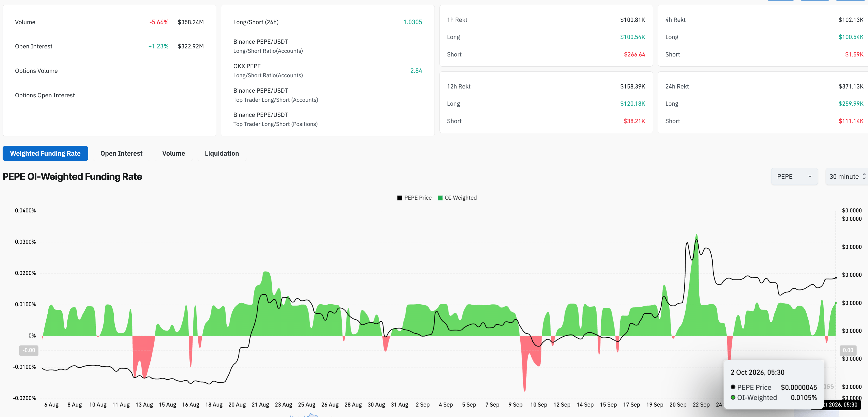This screenshot has width=868, height=417.
Task: Click the 1h Rekt Short value $266.64
Action: (x=635, y=54)
